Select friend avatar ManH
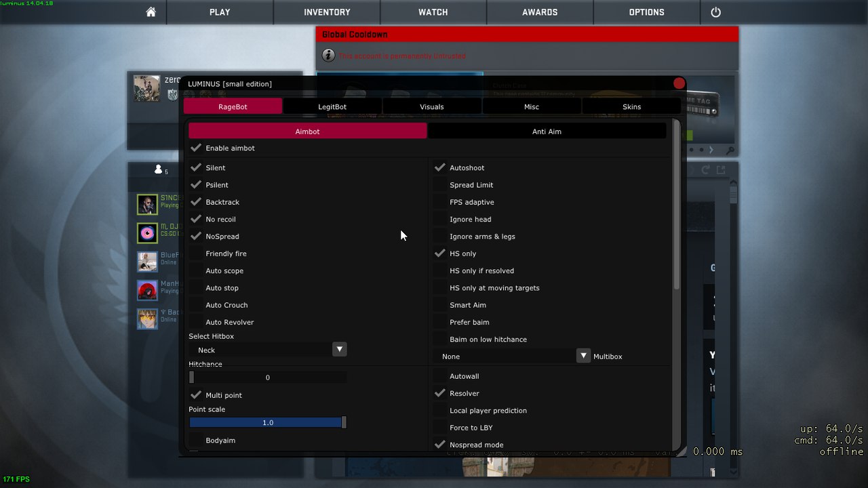The height and width of the screenshot is (488, 868). coord(147,290)
